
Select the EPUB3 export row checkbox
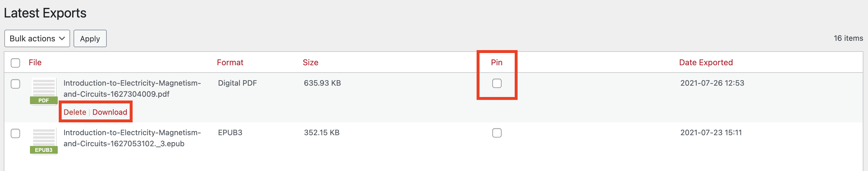point(15,133)
